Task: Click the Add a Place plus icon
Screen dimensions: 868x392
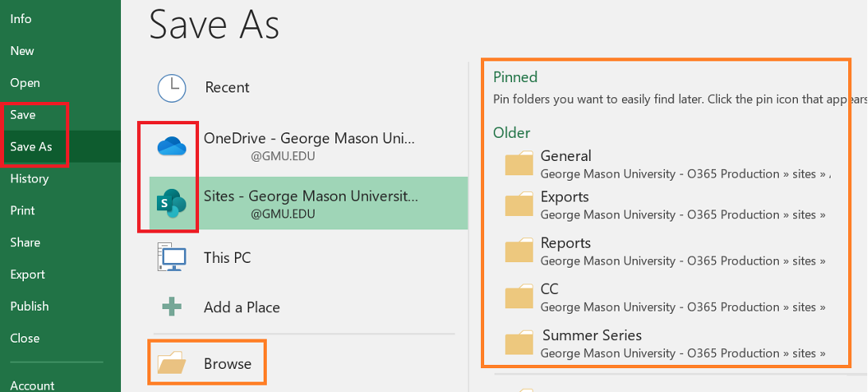Action: pyautogui.click(x=171, y=308)
